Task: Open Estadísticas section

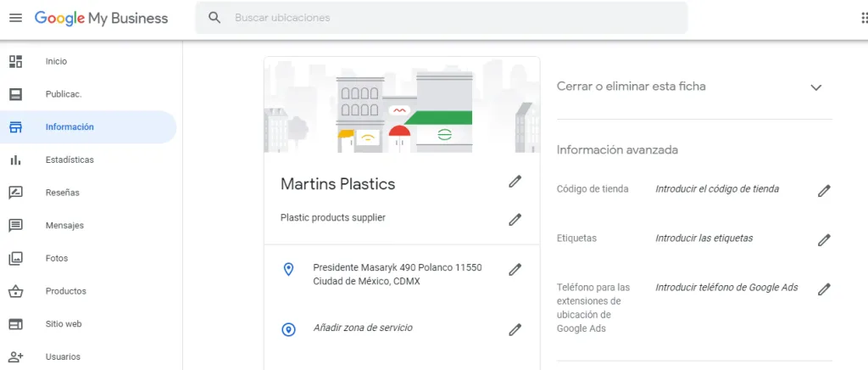Action: 70,160
